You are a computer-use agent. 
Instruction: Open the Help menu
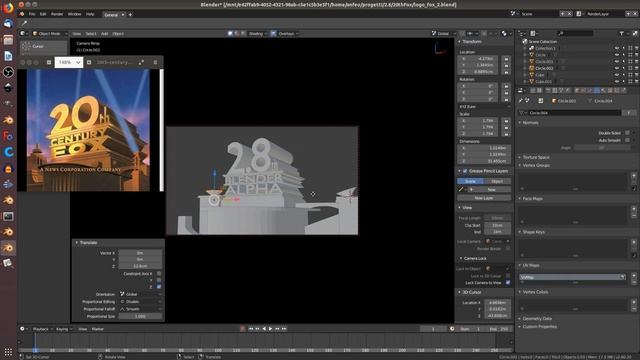click(90, 14)
